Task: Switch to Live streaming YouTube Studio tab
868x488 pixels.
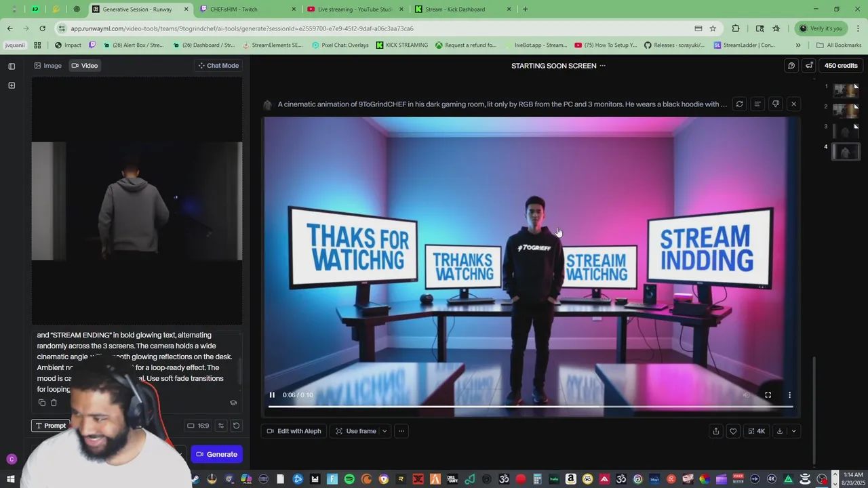Action: point(355,9)
